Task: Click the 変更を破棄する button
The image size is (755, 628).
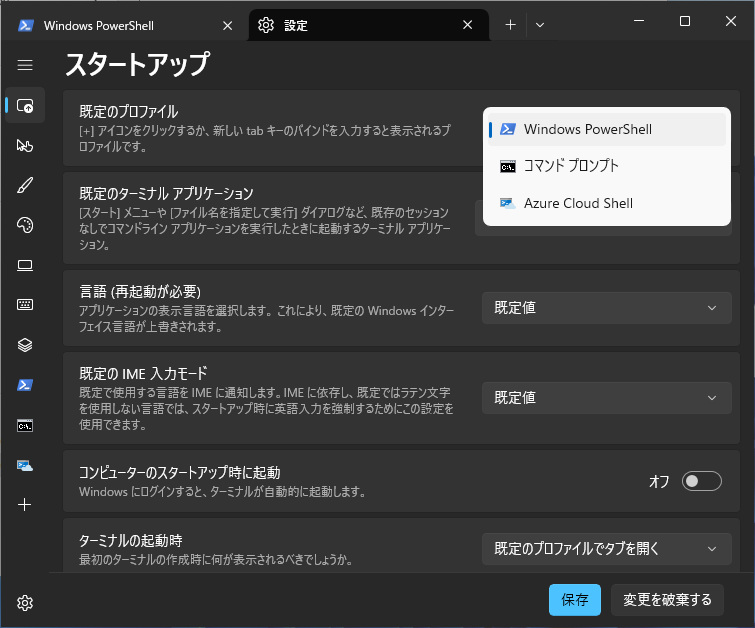Action: click(667, 600)
